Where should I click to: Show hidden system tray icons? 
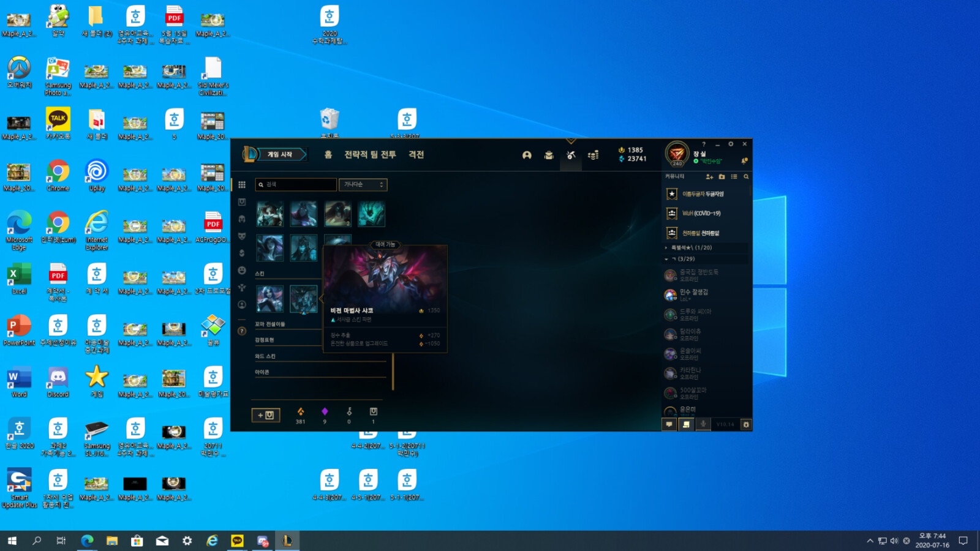(870, 541)
